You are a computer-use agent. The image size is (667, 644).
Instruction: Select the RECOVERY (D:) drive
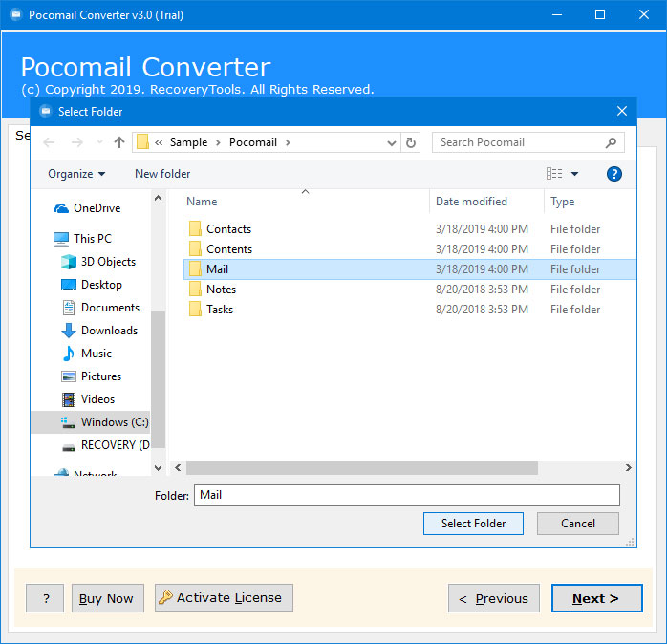(106, 445)
